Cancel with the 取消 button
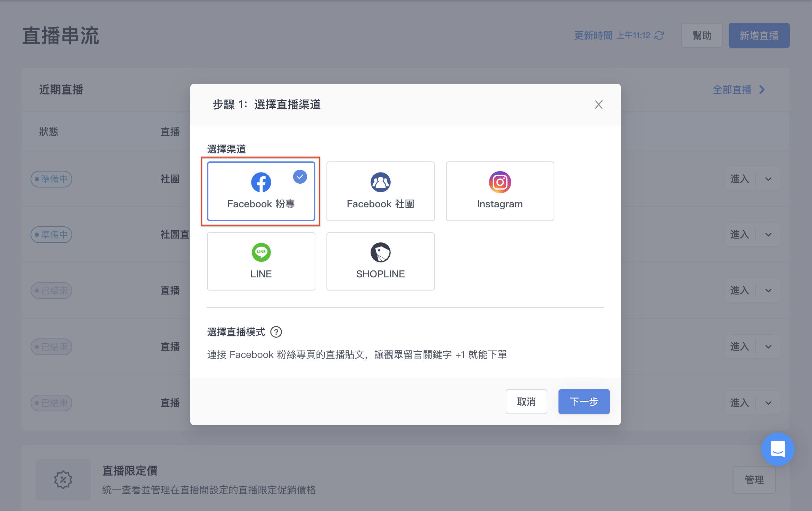The height and width of the screenshot is (511, 812). pos(526,402)
